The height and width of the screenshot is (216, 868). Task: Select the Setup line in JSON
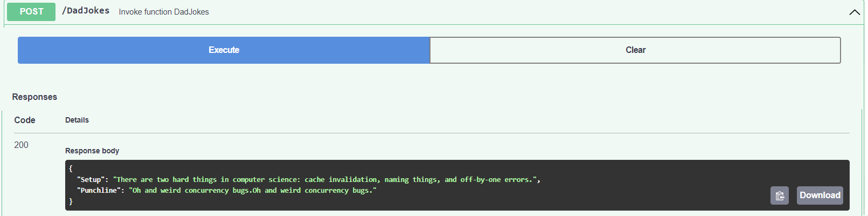309,179
